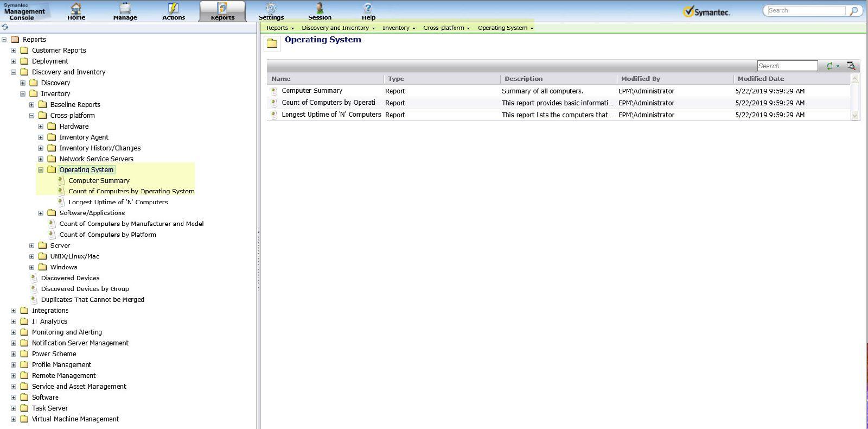Expand the Remote Management folder
Viewport: 868px width, 429px height.
pyautogui.click(x=14, y=376)
